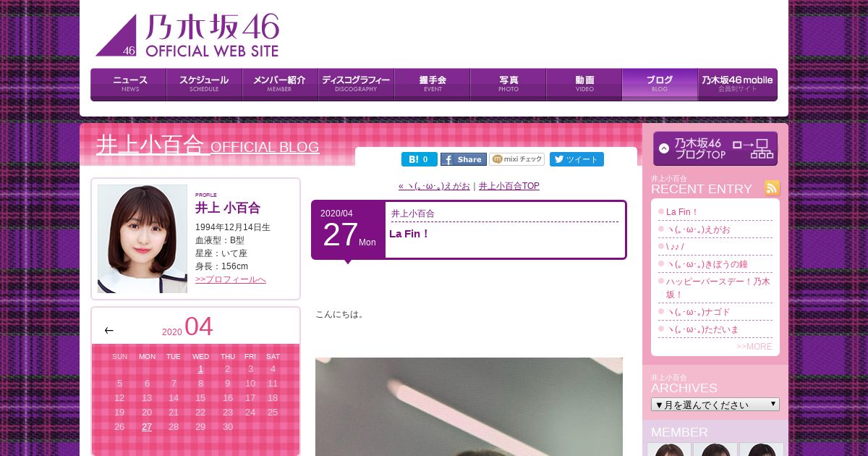This screenshot has height=456, width=868.
Task: Go to previous entry ヽ(｡･ω･｡)えがお
Action: tap(434, 186)
